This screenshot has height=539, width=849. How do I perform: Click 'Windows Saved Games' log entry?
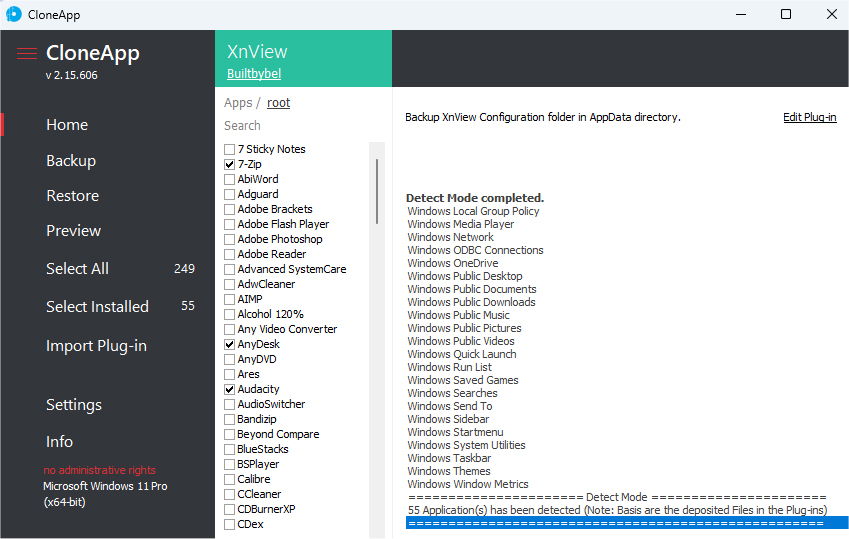[463, 380]
